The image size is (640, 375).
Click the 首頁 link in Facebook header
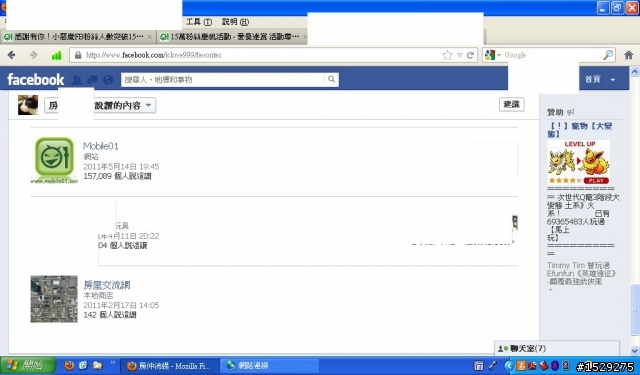click(593, 80)
